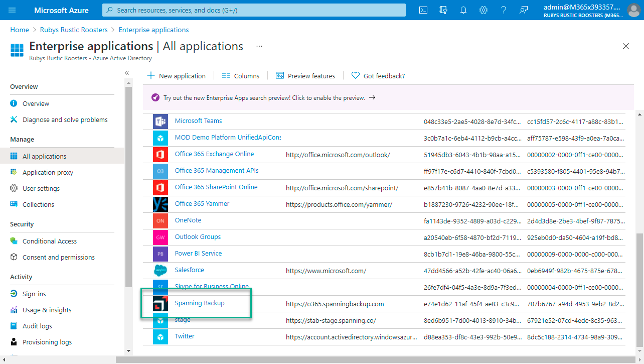Open the Power BI Service link
644x364 pixels.
pos(198,253)
